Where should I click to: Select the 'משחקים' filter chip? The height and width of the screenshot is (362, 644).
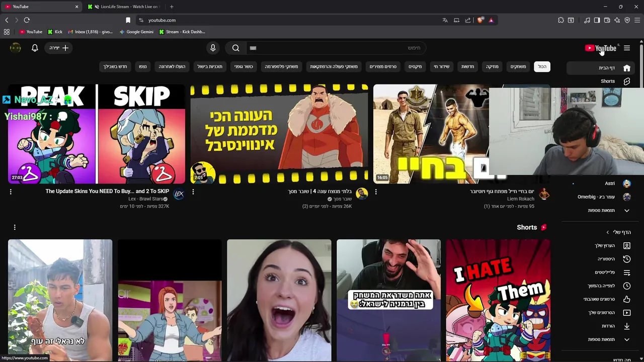518,66
